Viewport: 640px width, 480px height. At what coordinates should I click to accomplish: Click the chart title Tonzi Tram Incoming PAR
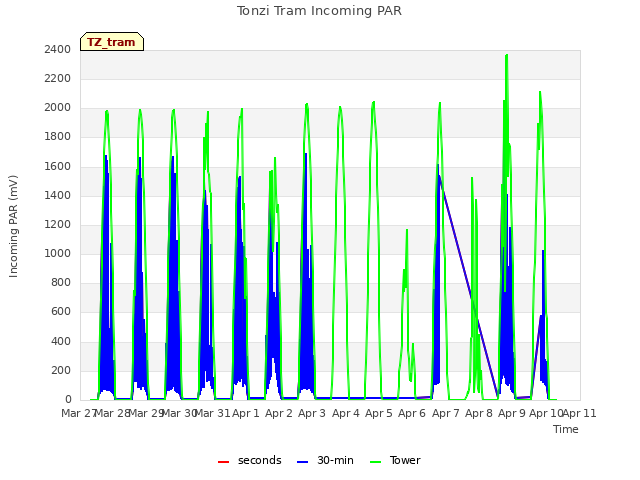point(319,11)
